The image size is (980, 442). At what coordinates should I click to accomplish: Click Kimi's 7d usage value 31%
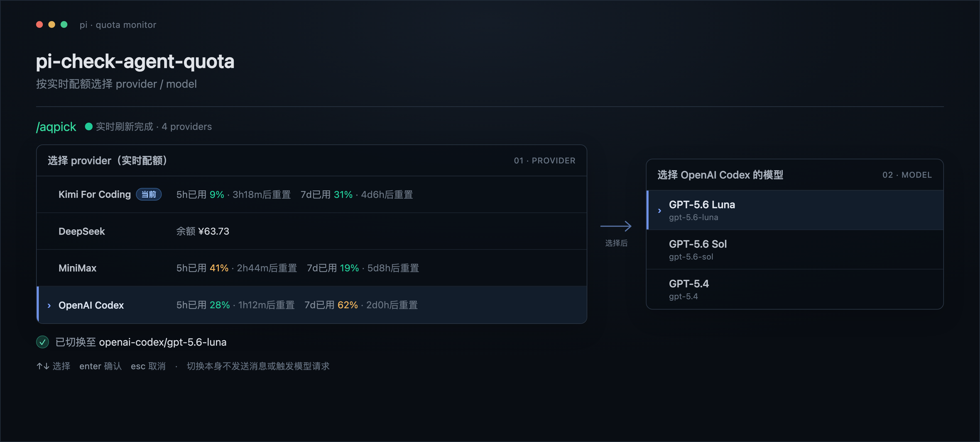point(343,194)
